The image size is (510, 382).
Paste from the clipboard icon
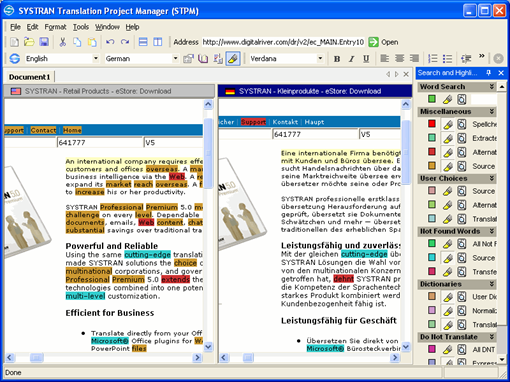92,42
